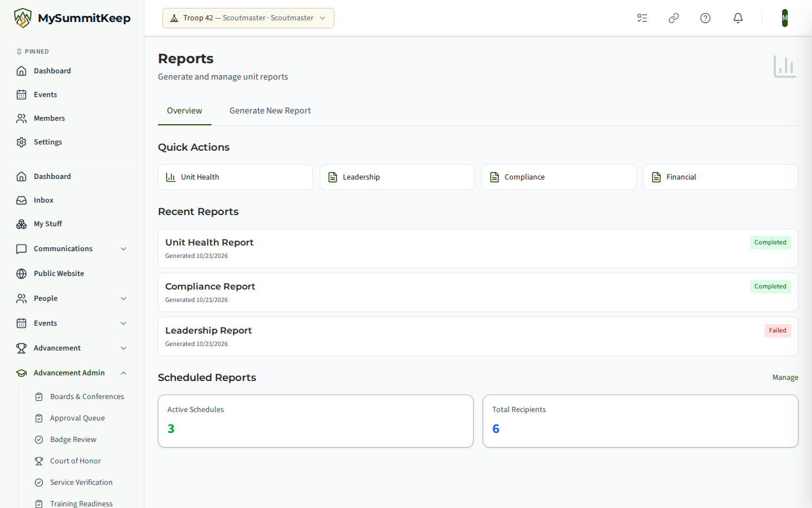Open the failed Leadership Report entry

tap(478, 336)
